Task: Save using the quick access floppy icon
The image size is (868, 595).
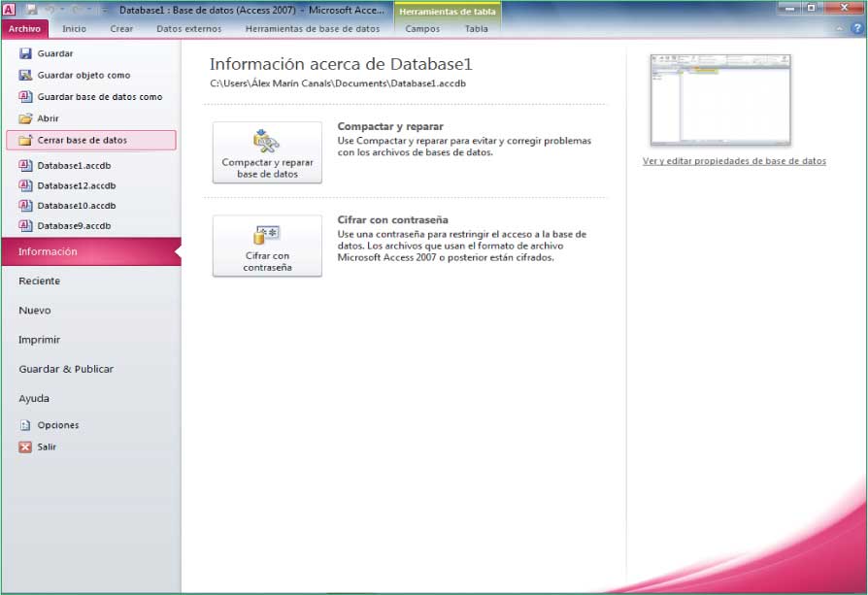Action: pyautogui.click(x=31, y=10)
